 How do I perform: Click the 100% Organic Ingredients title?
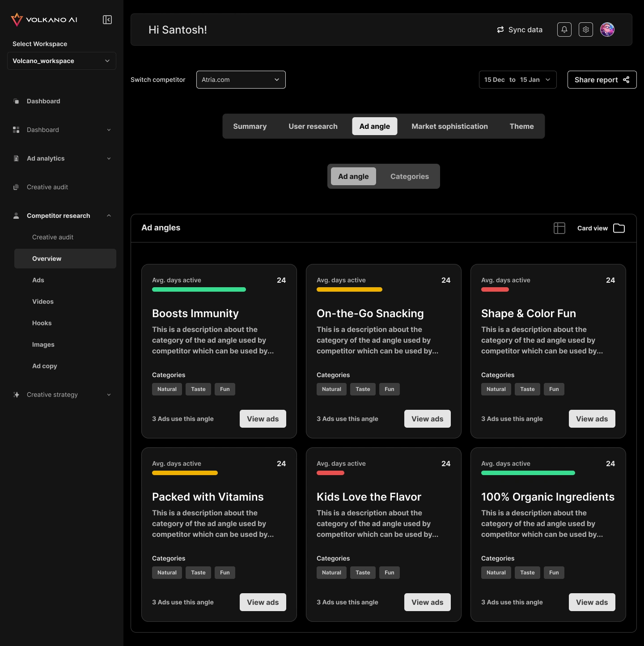pos(548,497)
